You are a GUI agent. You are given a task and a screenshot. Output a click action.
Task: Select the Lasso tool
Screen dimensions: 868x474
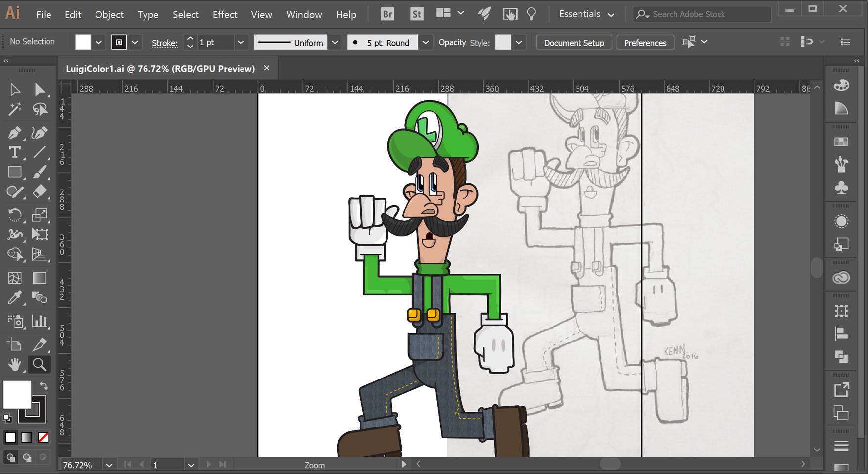click(40, 109)
